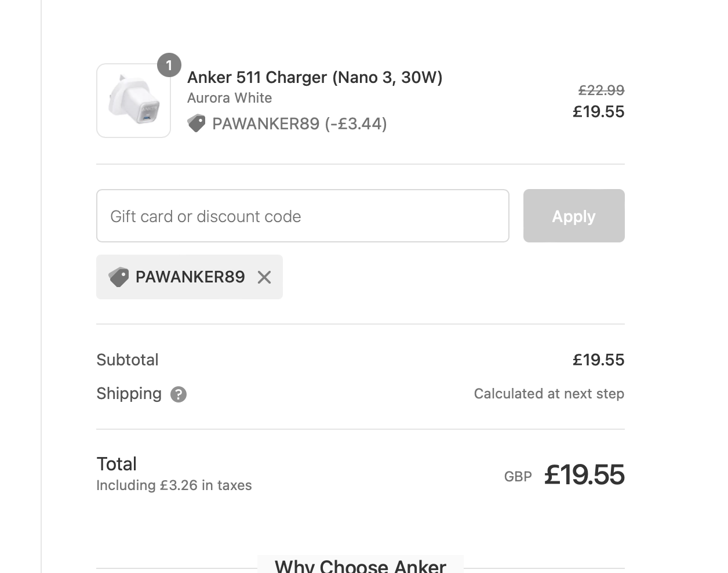The width and height of the screenshot is (728, 573).
Task: Click the 'Calculated at next step' text
Action: [x=549, y=394]
